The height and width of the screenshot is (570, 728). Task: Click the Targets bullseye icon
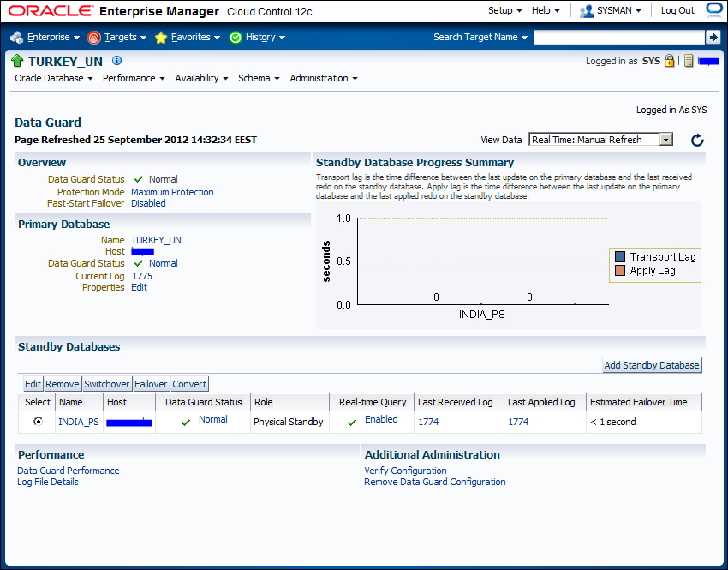94,38
